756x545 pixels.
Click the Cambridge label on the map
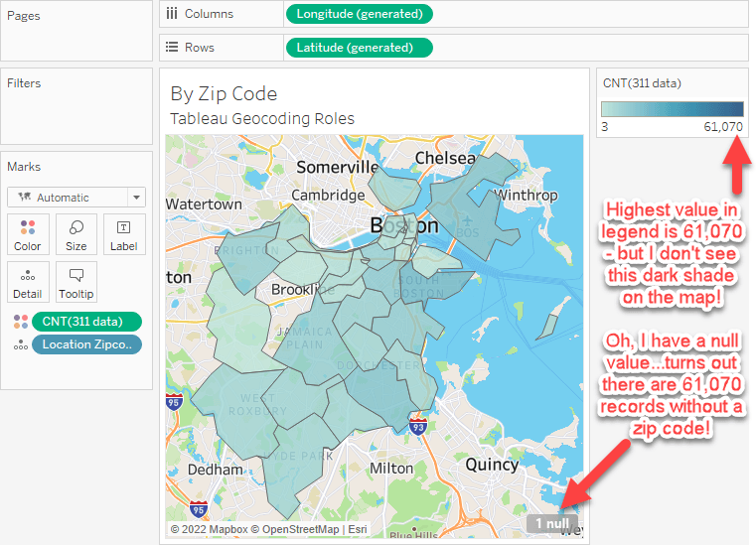(329, 196)
